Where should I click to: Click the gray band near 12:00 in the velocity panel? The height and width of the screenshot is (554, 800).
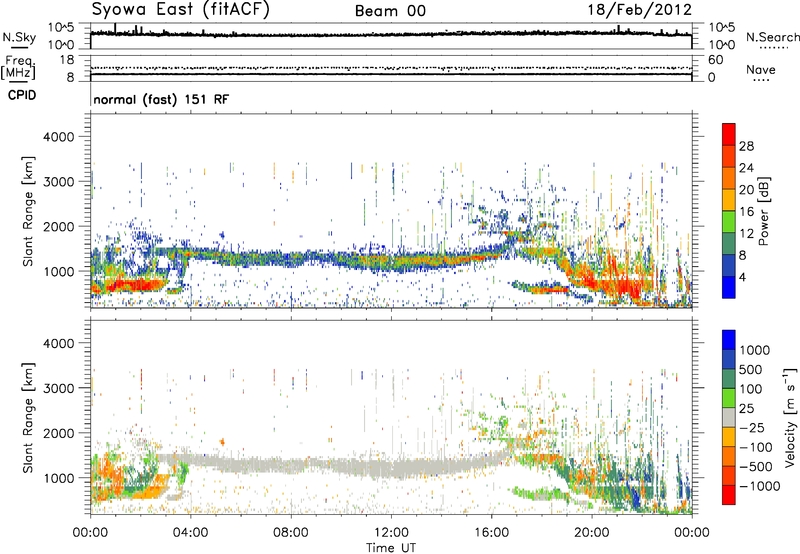pyautogui.click(x=391, y=468)
